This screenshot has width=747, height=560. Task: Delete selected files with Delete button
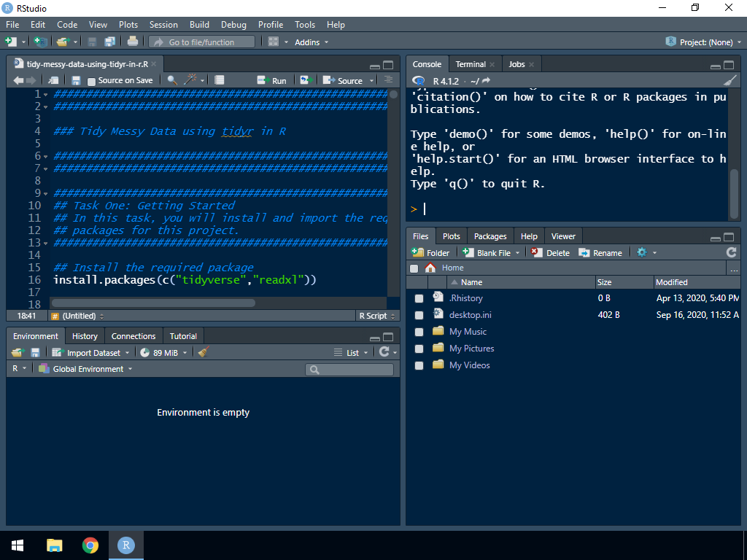pos(551,253)
